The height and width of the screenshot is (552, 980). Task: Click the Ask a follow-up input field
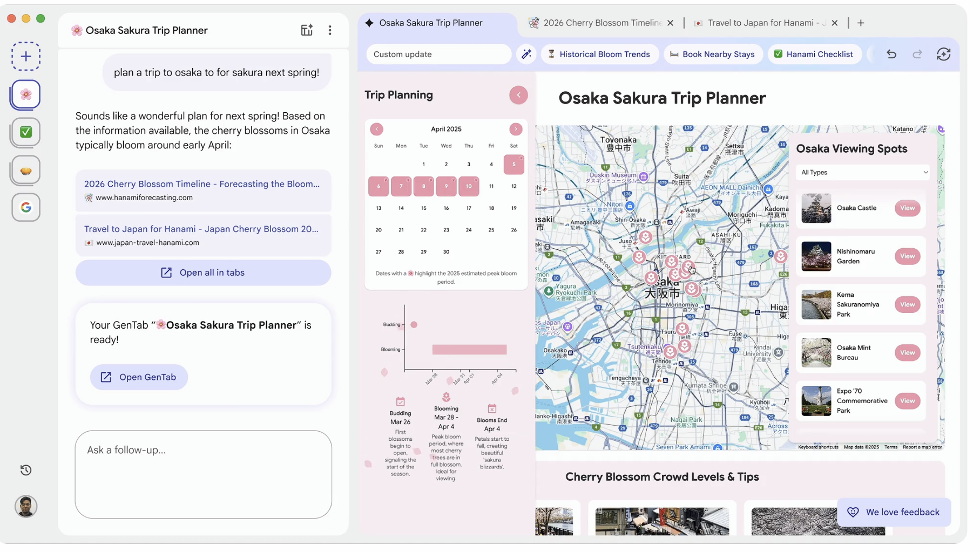pos(203,474)
